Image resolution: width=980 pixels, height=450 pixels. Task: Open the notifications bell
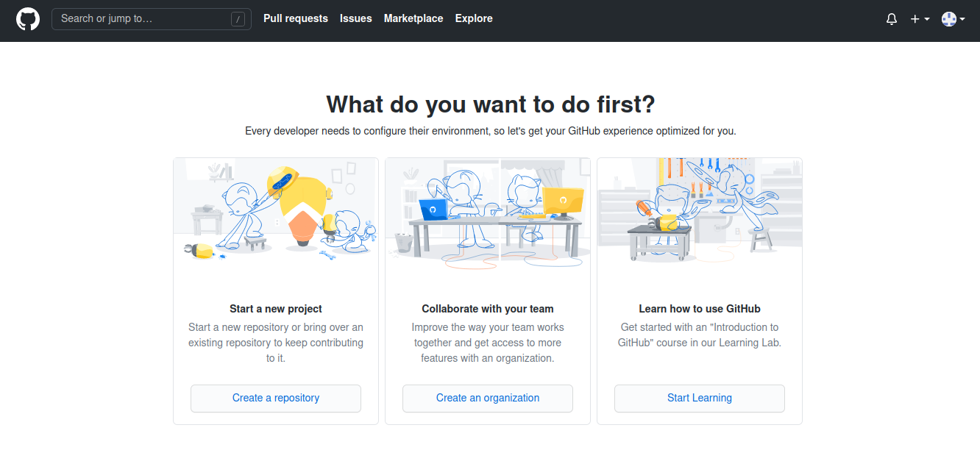tap(892, 19)
